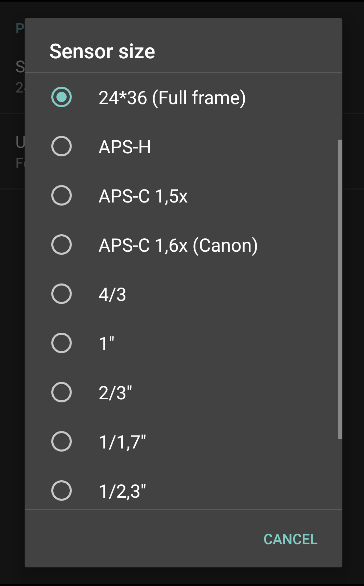364x586 pixels.
Task: Select the 24*36 (Full frame) radio button
Action: pyautogui.click(x=61, y=97)
